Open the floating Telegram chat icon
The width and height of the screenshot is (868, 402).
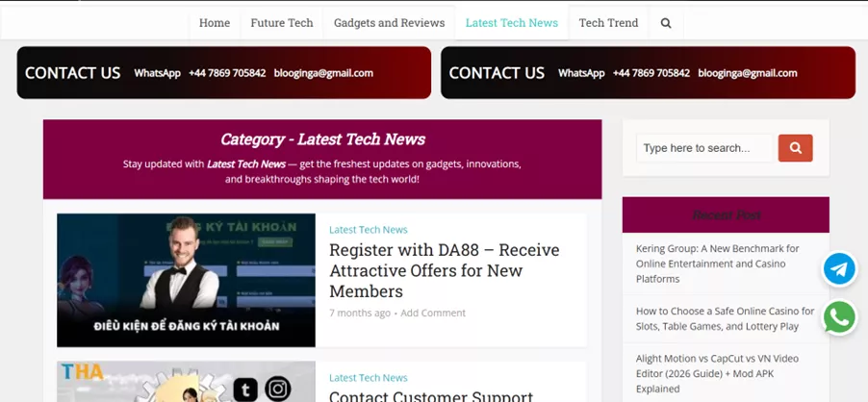pyautogui.click(x=839, y=269)
